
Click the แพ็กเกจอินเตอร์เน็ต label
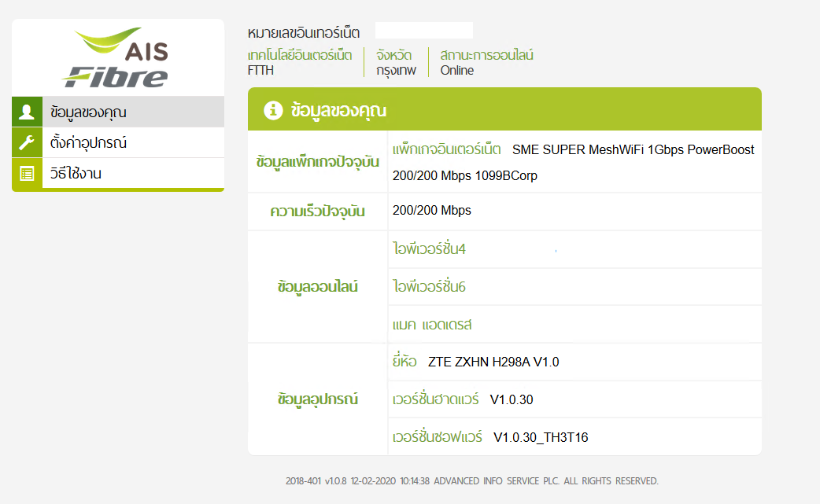(x=447, y=149)
